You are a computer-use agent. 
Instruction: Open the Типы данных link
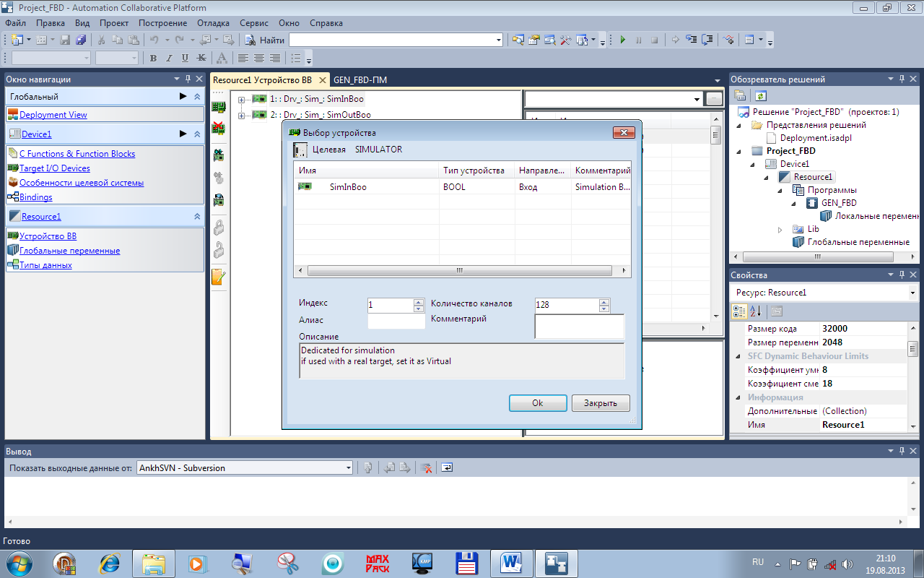point(45,265)
